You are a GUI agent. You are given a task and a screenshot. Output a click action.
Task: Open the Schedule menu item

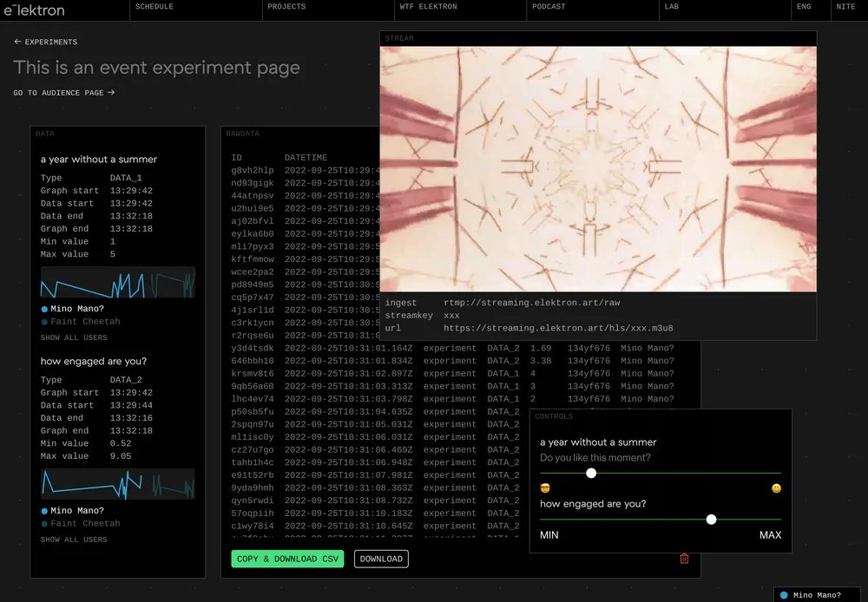pyautogui.click(x=155, y=7)
